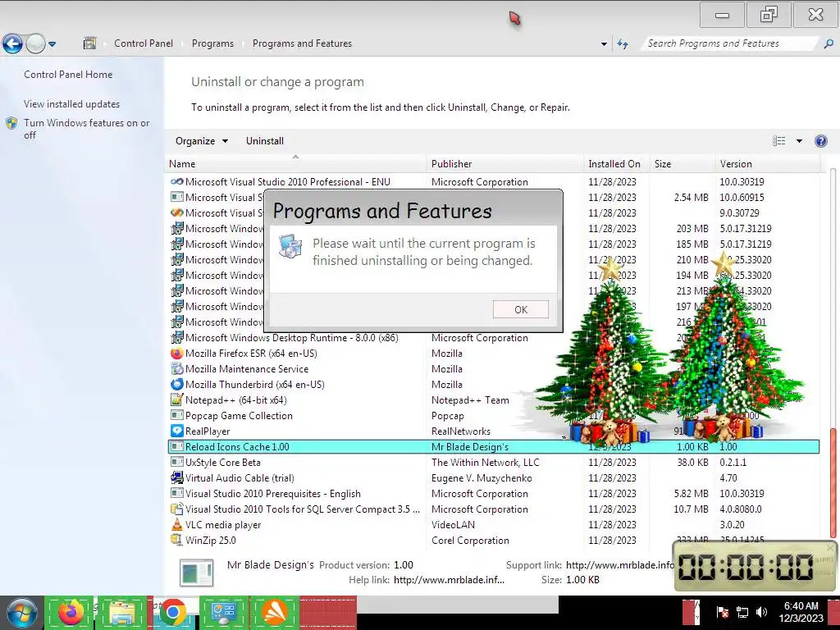
Task: Select Visual Studio 2010 Prerequisites - English row
Action: [x=493, y=494]
